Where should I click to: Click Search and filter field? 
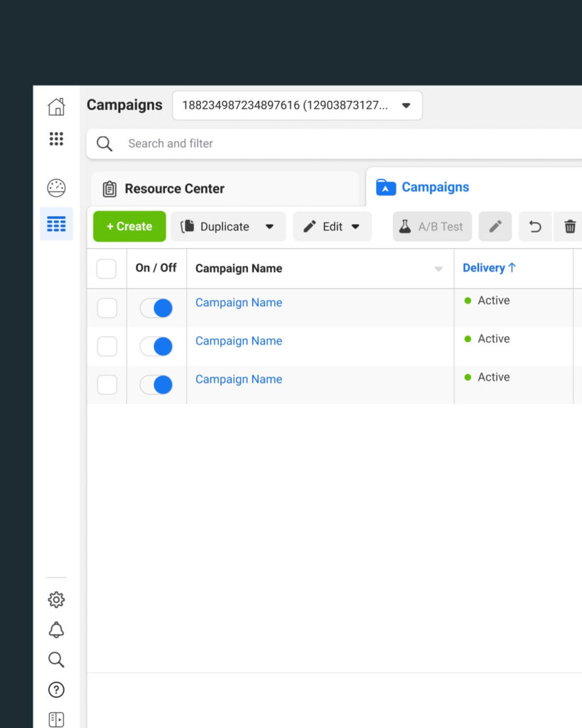(x=334, y=144)
